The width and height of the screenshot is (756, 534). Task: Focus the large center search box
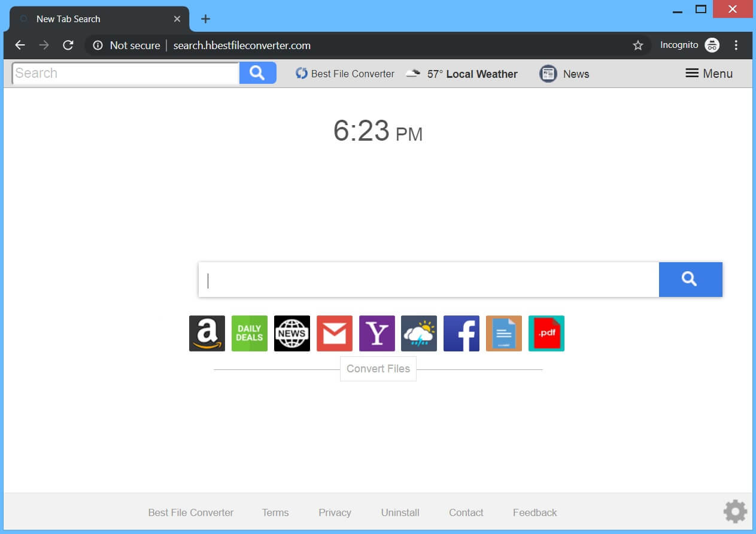coord(429,280)
